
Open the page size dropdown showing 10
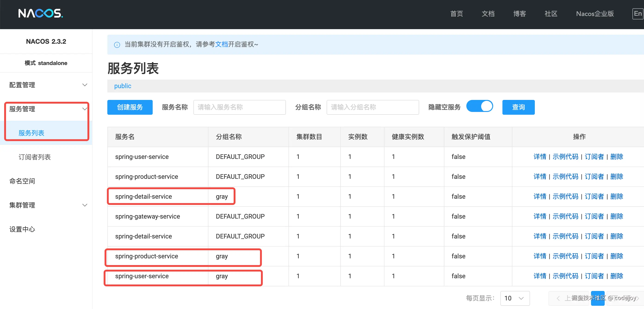514,298
